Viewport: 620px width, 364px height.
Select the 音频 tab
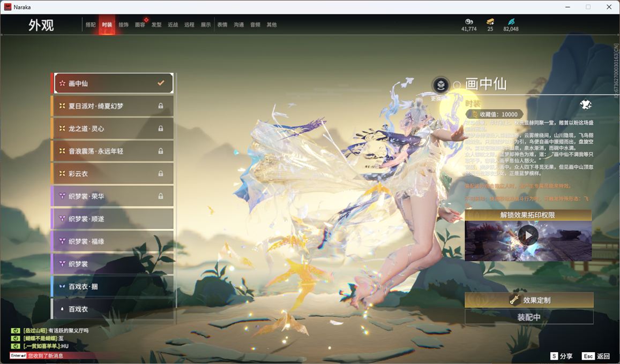tap(255, 25)
